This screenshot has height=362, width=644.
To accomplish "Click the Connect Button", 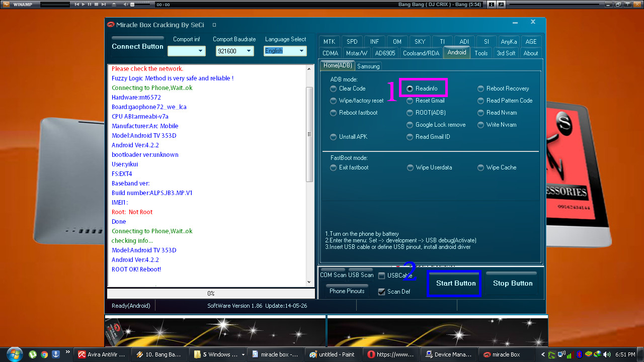I will (x=137, y=46).
